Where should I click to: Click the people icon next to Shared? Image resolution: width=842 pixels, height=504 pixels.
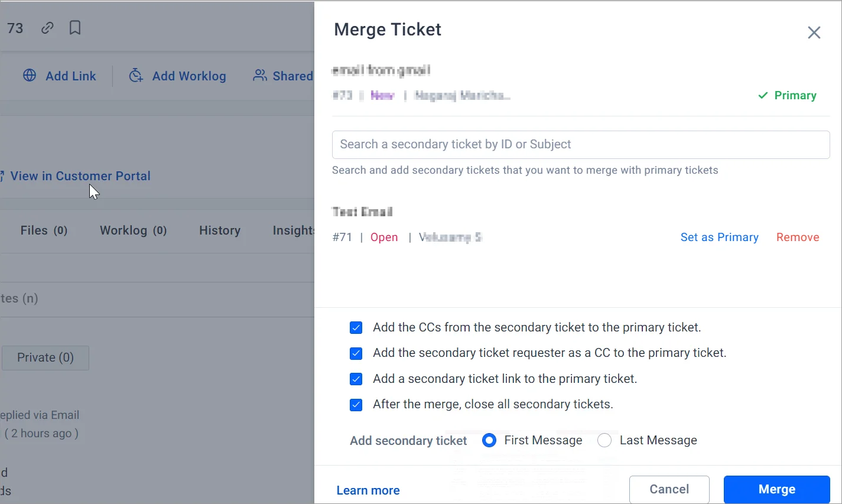click(x=259, y=76)
